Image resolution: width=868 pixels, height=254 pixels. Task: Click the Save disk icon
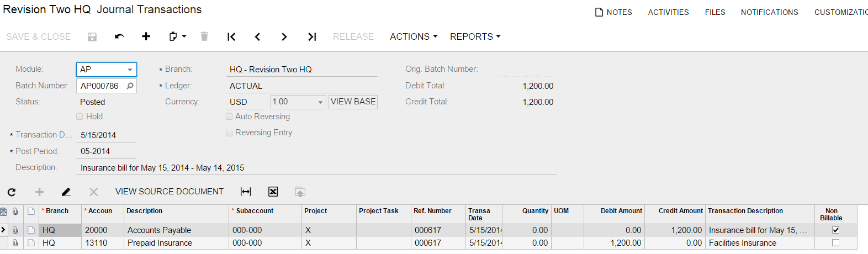pos(92,36)
